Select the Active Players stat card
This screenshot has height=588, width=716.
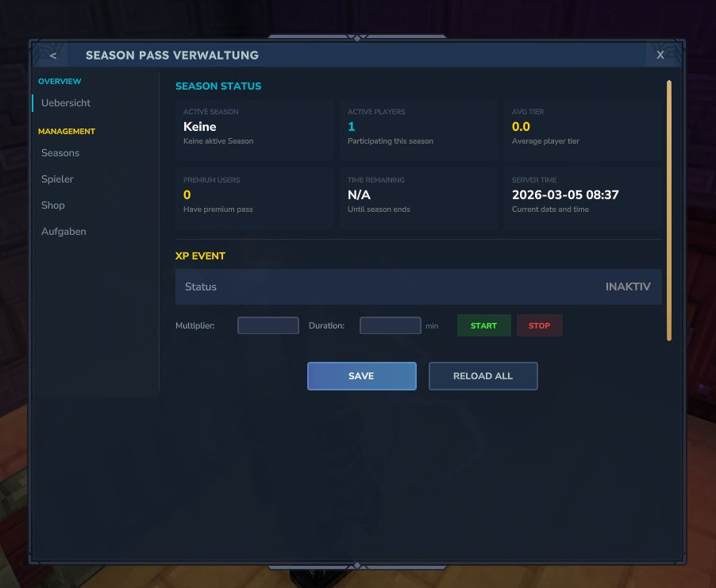point(418,129)
